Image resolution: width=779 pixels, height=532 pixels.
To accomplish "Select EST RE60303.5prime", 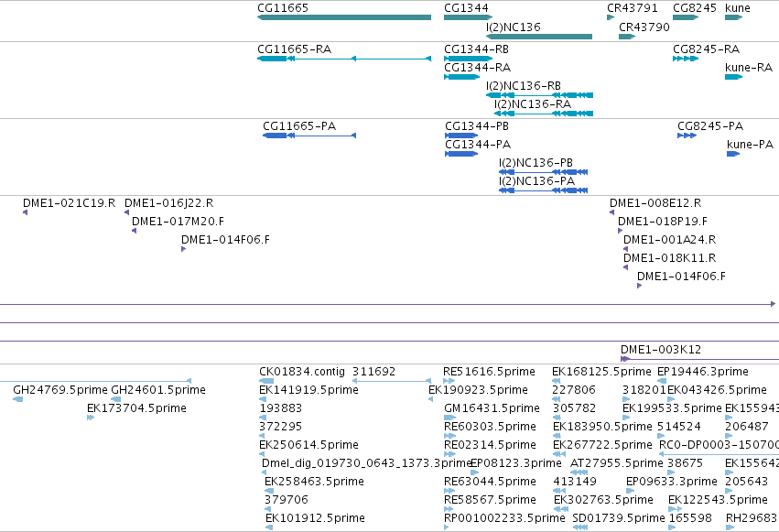I will click(490, 427).
